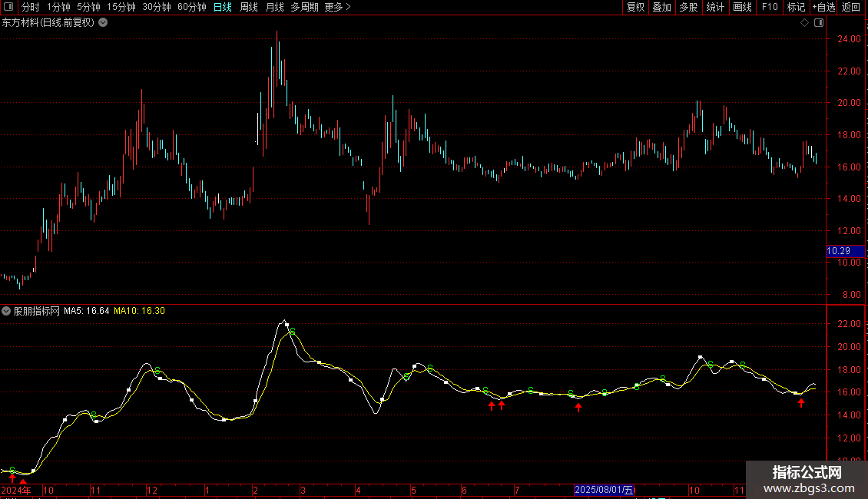Click the MA10: 16.30 value label
This screenshot has height=499, width=868.
139,311
